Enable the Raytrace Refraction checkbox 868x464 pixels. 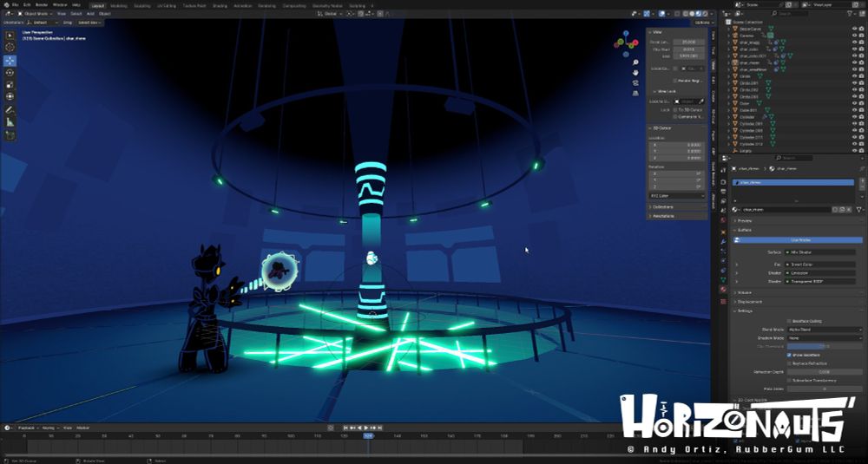(789, 363)
